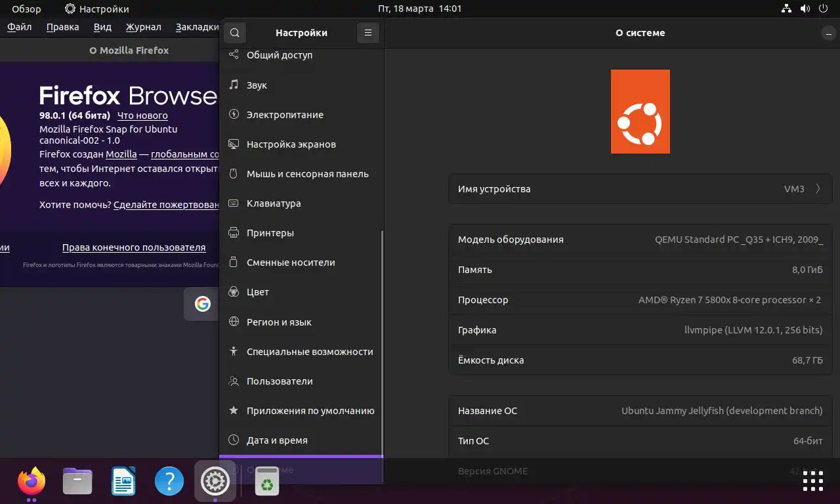This screenshot has width=840, height=504.
Task: Click Ubuntu Jammy Jellyfish OS name
Action: click(722, 411)
